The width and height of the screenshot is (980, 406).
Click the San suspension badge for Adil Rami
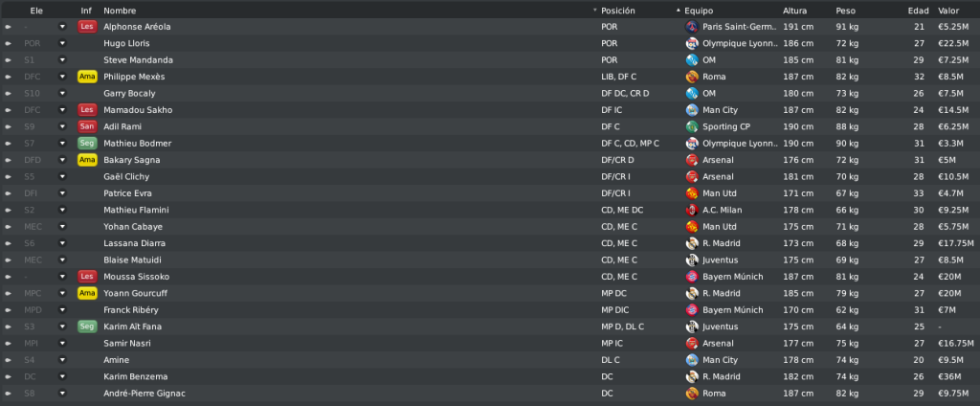(x=87, y=127)
